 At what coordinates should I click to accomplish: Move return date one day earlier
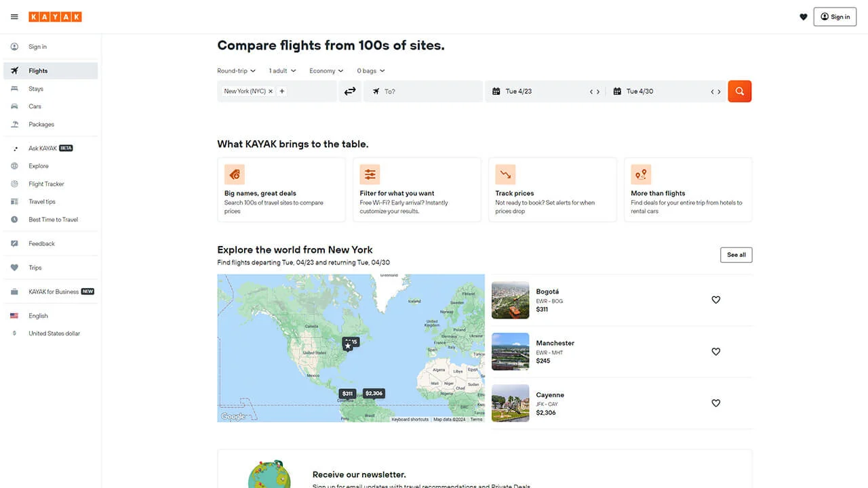tap(713, 91)
